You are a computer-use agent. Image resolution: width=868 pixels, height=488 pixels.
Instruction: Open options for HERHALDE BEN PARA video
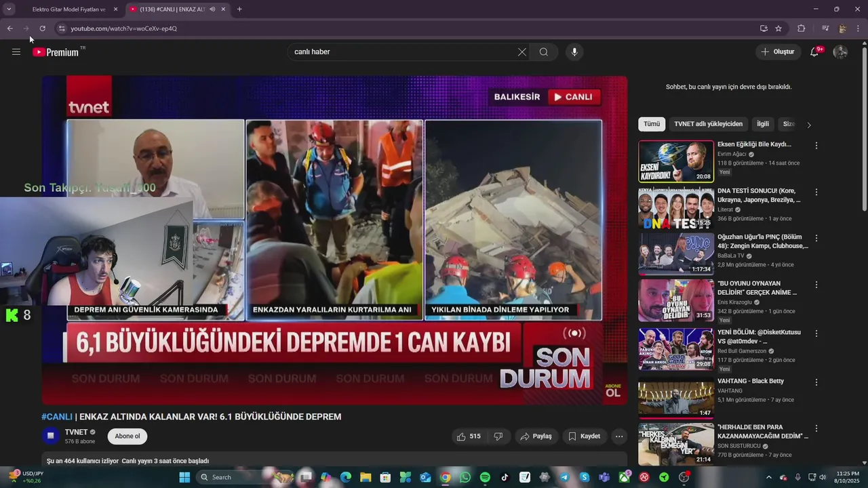click(816, 429)
